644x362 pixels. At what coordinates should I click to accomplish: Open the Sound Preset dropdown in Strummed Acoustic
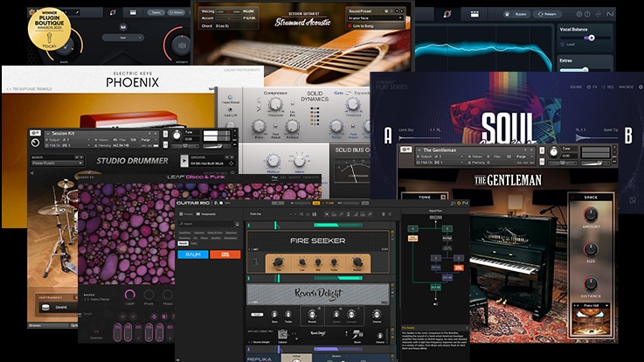pos(376,18)
